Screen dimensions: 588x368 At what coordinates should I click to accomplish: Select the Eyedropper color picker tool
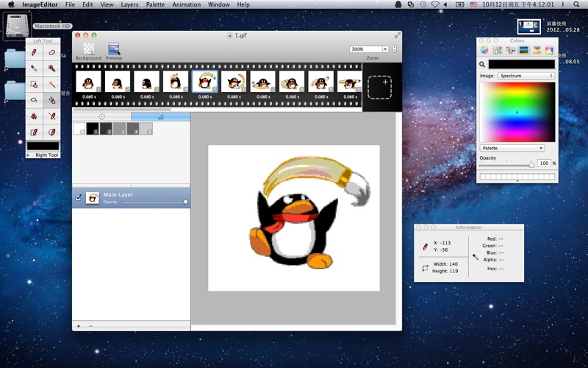(34, 68)
